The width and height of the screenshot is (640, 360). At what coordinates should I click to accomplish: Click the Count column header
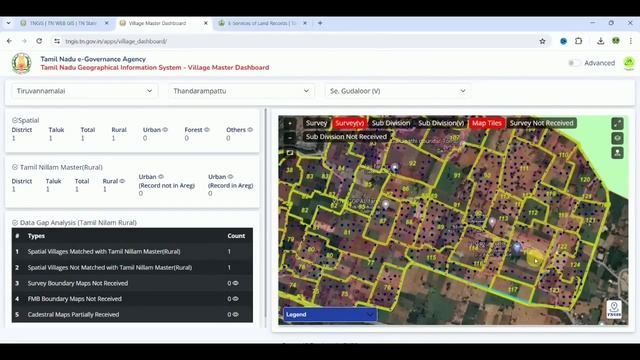point(236,236)
